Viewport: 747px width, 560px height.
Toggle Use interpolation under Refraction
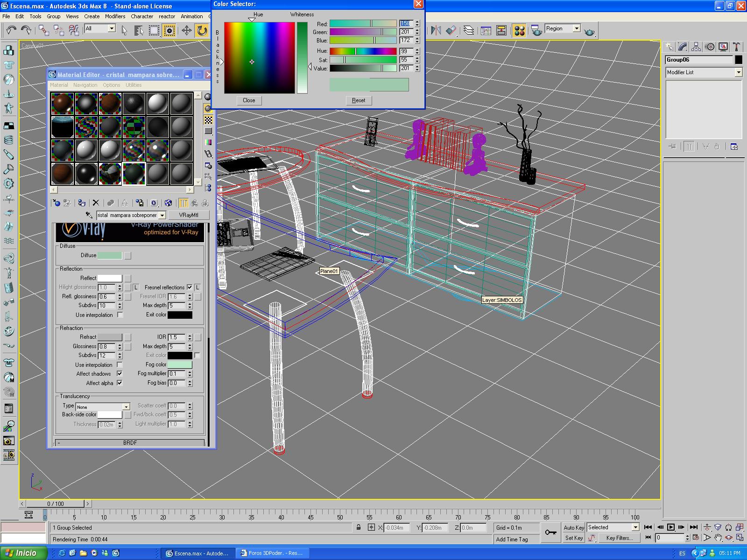120,365
